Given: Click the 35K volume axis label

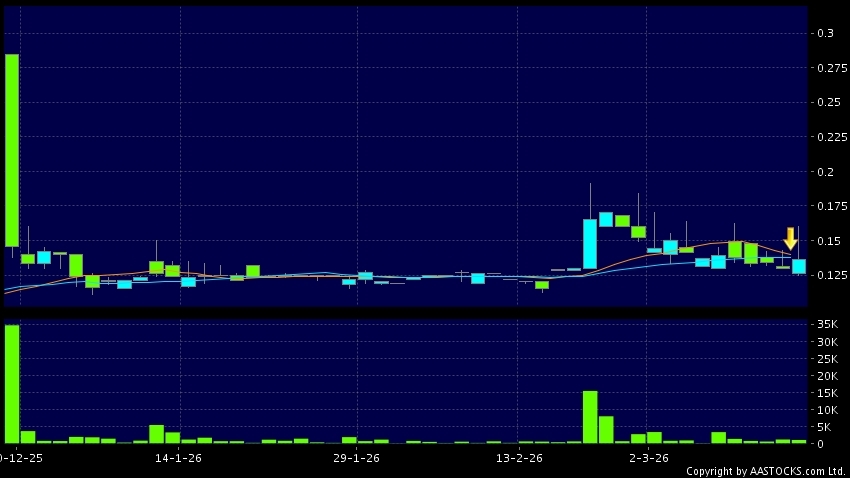Looking at the screenshot, I should coord(825,325).
